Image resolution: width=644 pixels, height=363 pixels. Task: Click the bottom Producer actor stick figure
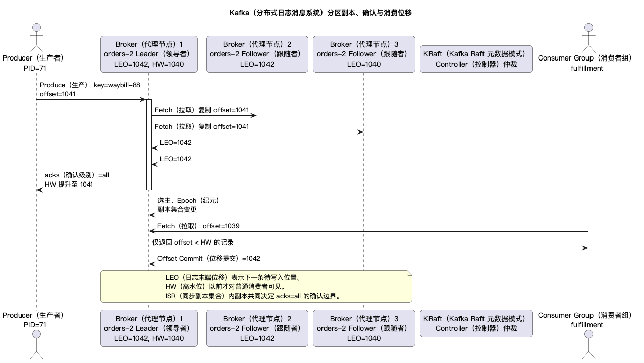coord(36,346)
